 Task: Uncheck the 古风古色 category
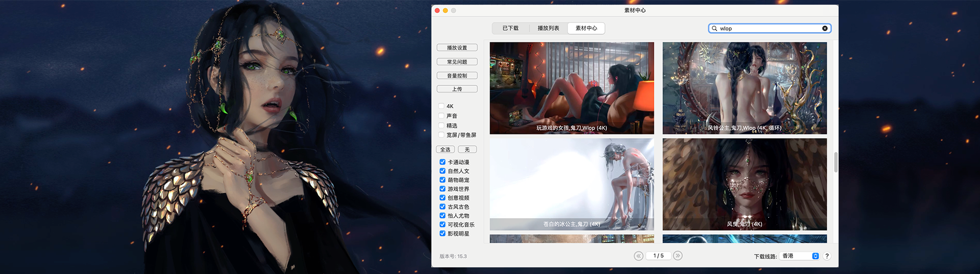443,207
